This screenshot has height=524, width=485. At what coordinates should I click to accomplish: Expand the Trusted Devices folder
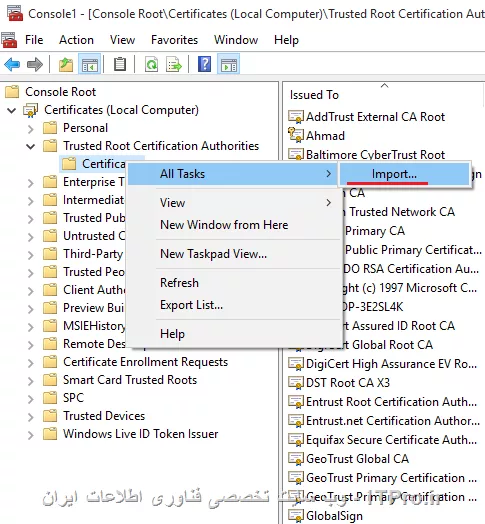point(31,417)
